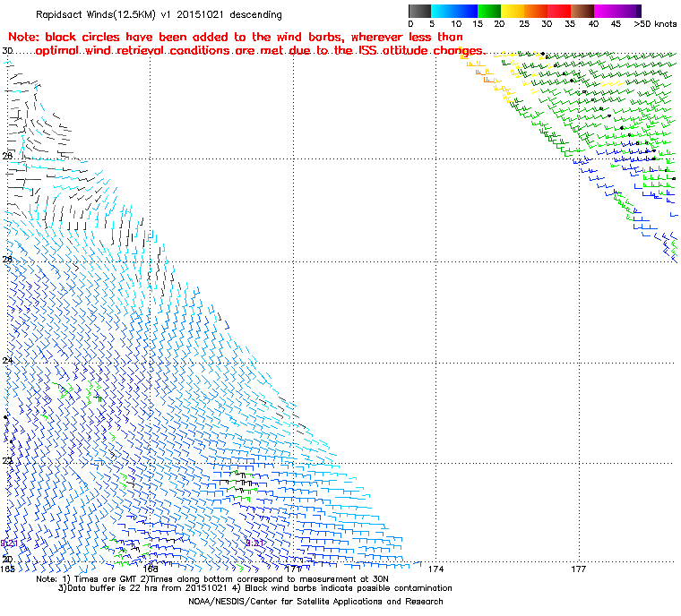Click the latitude label '24'
Screen dimensions: 681x616
(7, 360)
